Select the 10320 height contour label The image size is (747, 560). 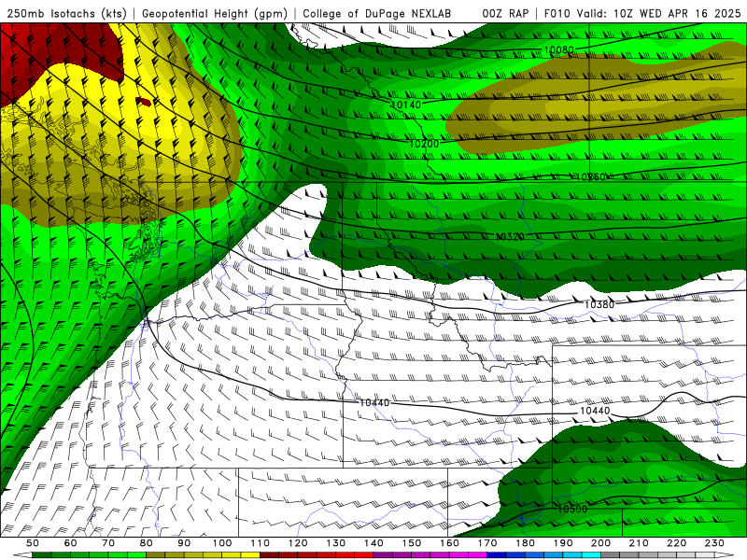(510, 237)
